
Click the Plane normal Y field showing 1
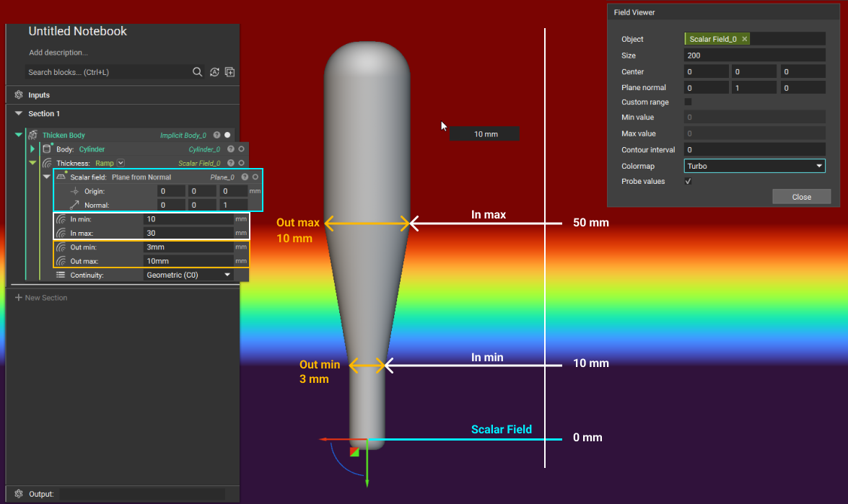754,87
